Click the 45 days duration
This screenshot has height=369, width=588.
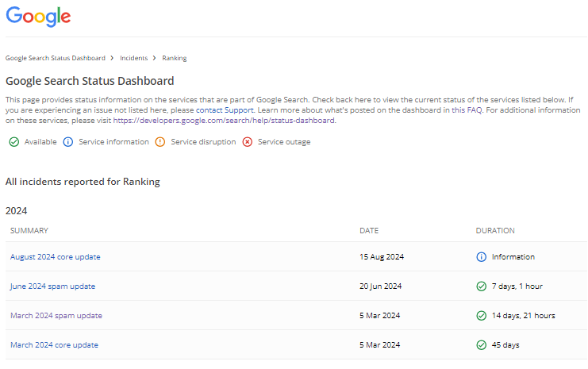(505, 345)
